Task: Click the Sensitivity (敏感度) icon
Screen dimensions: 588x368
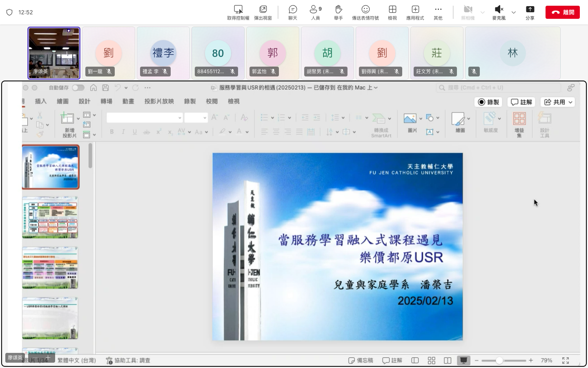Action: [490, 119]
